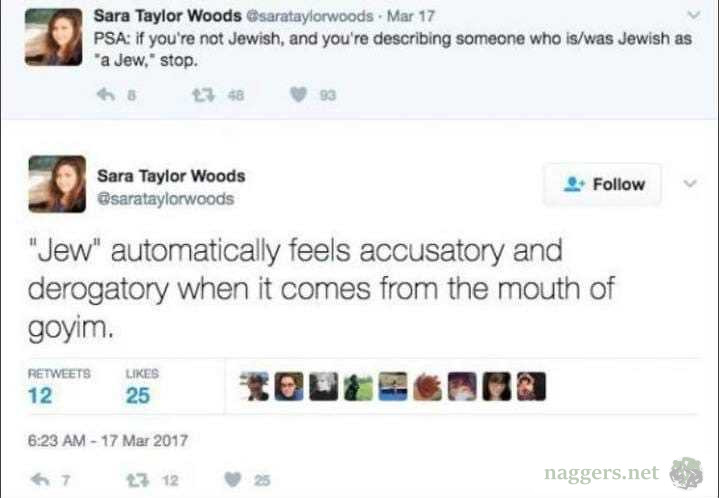View the 12 Retweets list
This screenshot has width=719, height=498.
(59, 387)
